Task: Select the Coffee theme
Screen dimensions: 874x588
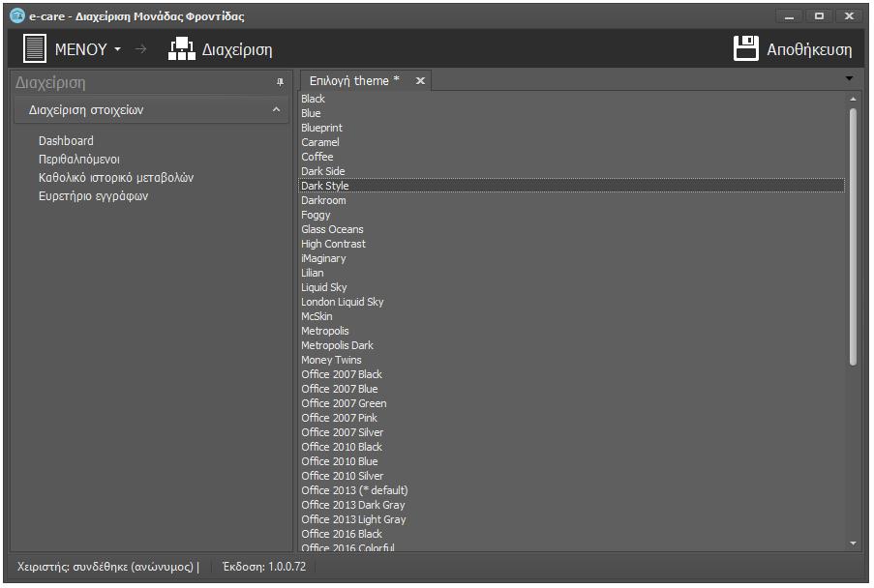Action: pos(572,157)
